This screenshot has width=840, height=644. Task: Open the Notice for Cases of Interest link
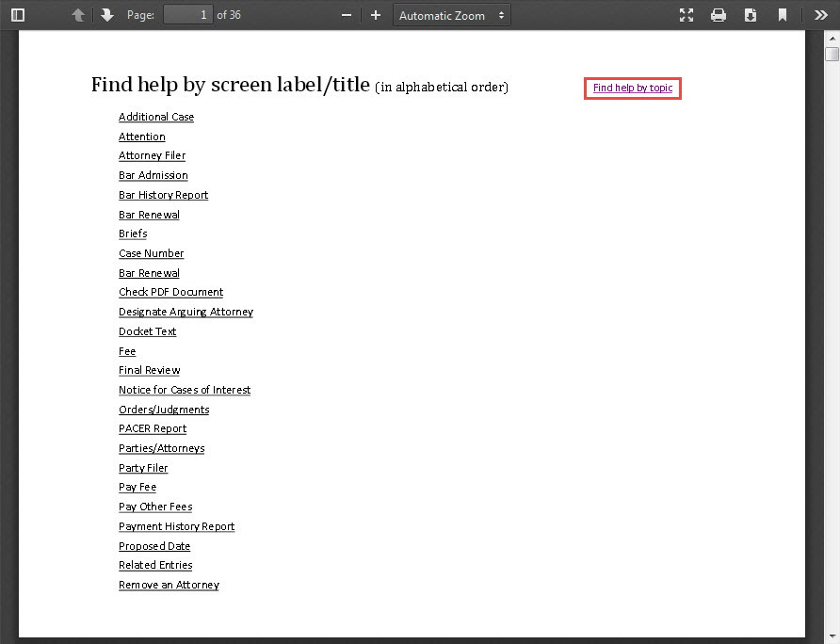coord(185,390)
